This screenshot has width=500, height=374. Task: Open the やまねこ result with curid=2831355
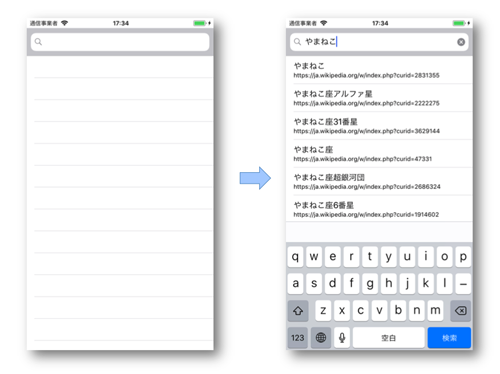click(379, 70)
